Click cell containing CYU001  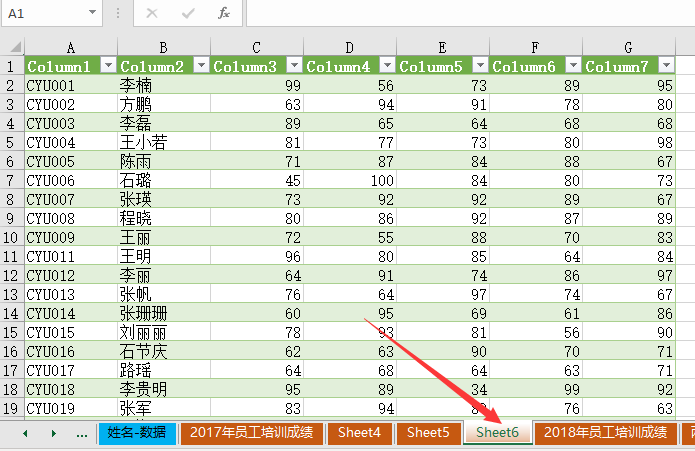click(x=71, y=86)
